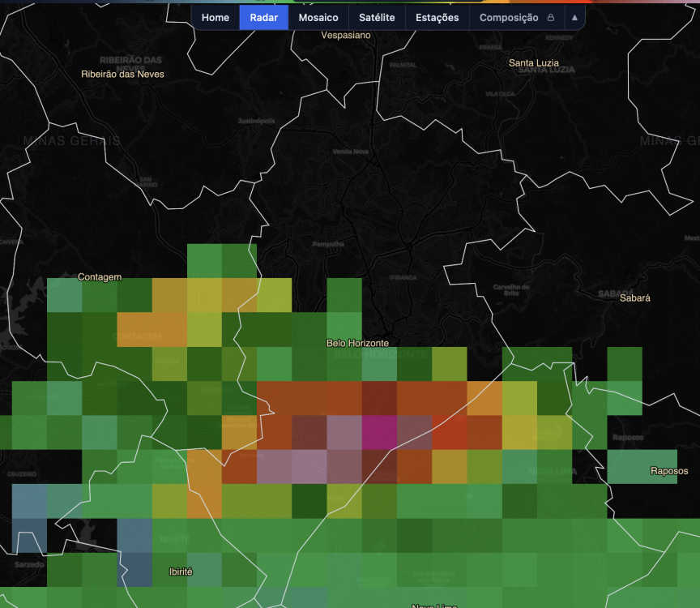The width and height of the screenshot is (700, 608).
Task: Select the Radar tab
Action: coord(264,17)
